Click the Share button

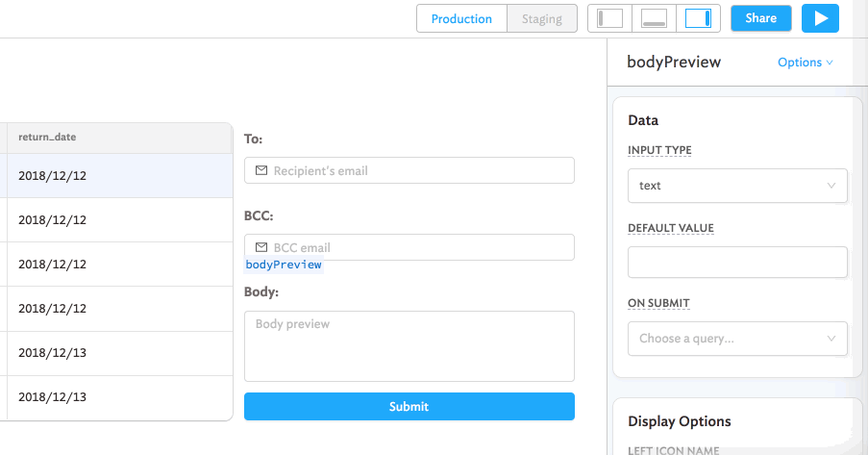(760, 18)
